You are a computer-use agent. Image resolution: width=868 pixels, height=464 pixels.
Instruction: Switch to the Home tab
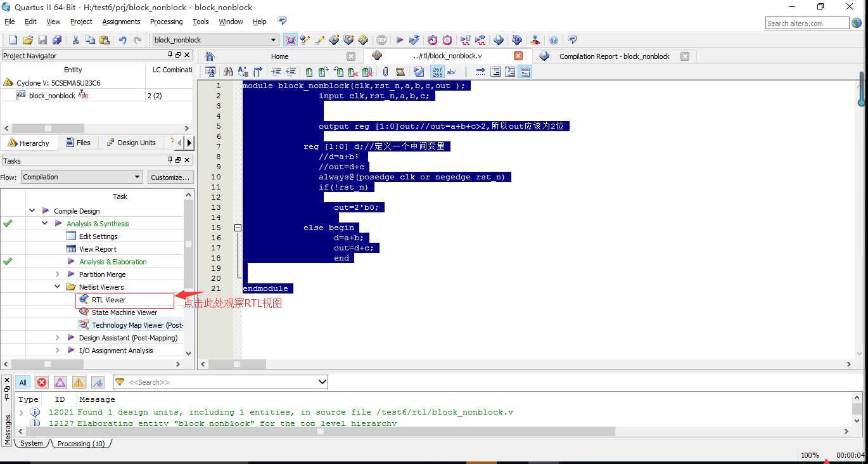point(279,56)
